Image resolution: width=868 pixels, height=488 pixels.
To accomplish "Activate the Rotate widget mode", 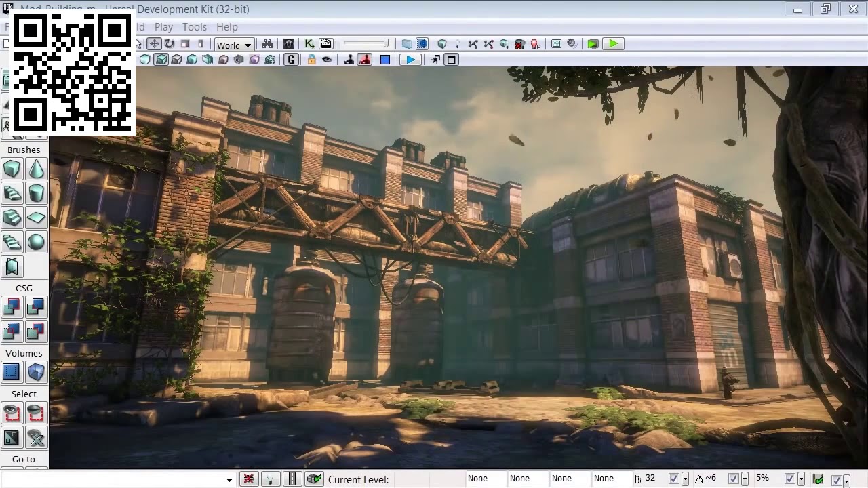I will [170, 44].
